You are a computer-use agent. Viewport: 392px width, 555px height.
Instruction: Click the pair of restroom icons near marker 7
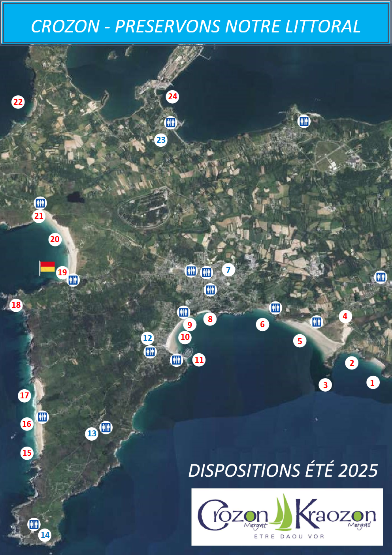[200, 272]
